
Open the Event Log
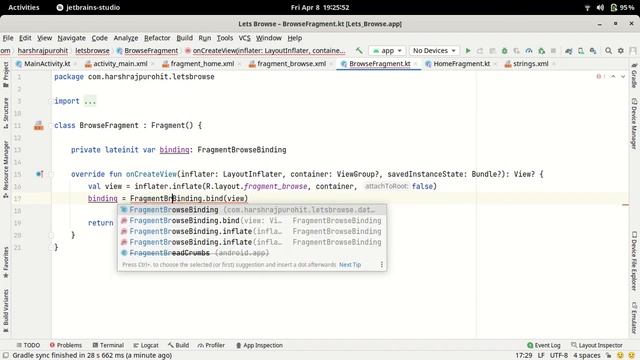pos(544,345)
